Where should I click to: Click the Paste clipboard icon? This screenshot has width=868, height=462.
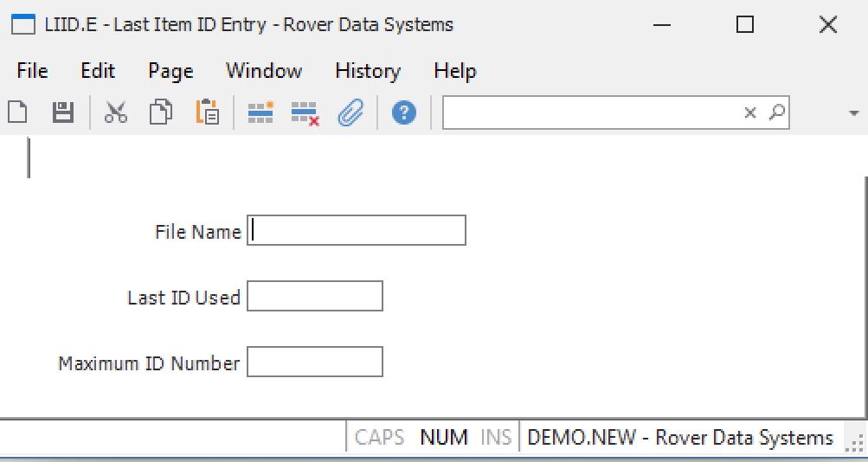click(208, 112)
